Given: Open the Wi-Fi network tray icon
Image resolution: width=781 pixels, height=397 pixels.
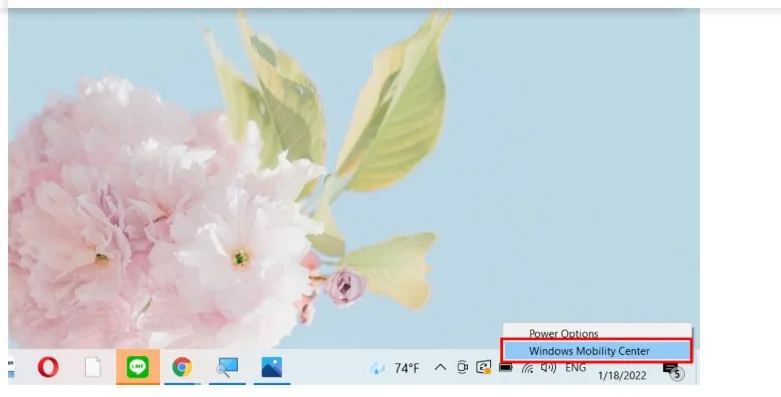Looking at the screenshot, I should [527, 368].
